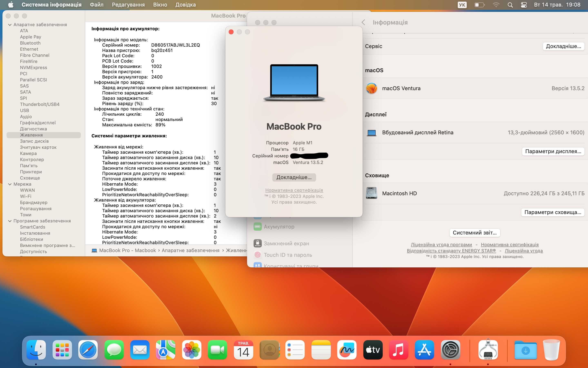Open Music app in Dock
Screen dimensions: 588x368
click(399, 350)
